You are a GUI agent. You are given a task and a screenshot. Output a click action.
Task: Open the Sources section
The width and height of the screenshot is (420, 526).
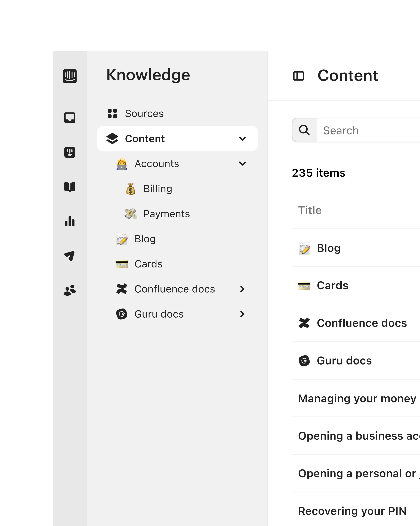pos(144,113)
